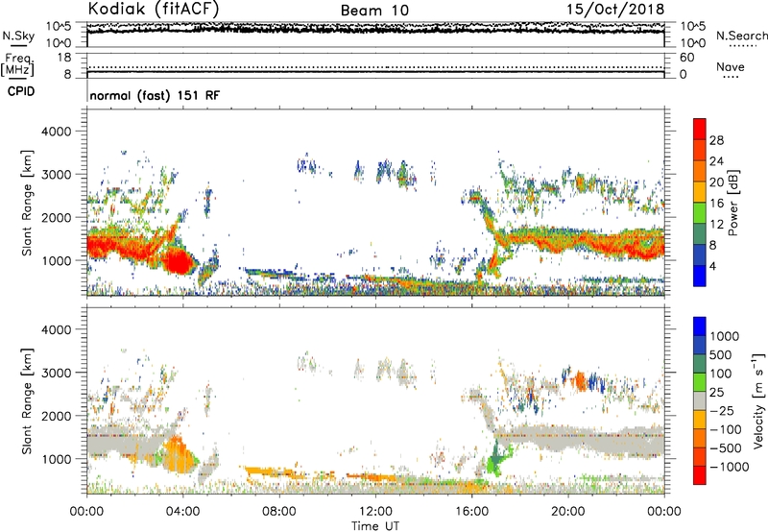The height and width of the screenshot is (532, 768).
Task: Click the Velocity colorbar red segment at bottom
Action: tap(700, 475)
